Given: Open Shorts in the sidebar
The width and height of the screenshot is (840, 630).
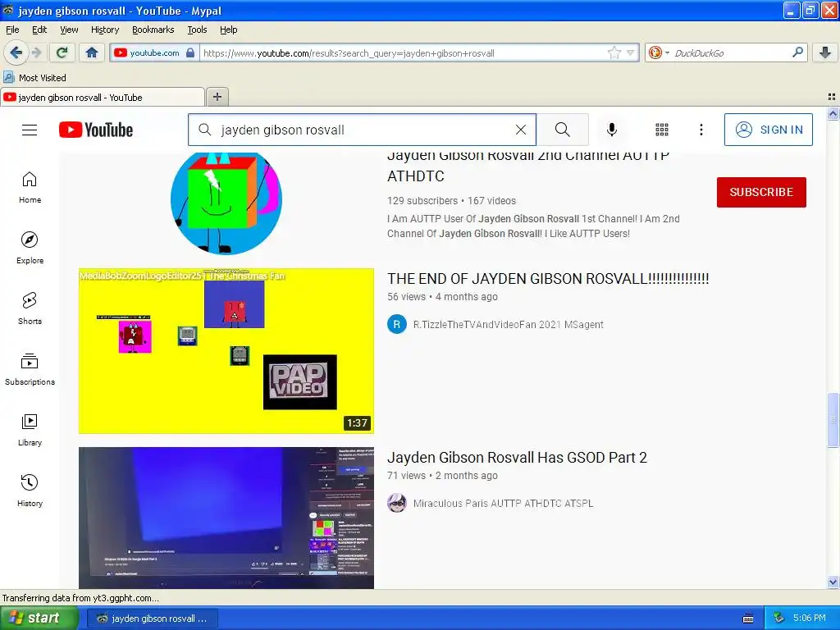Looking at the screenshot, I should pos(30,308).
